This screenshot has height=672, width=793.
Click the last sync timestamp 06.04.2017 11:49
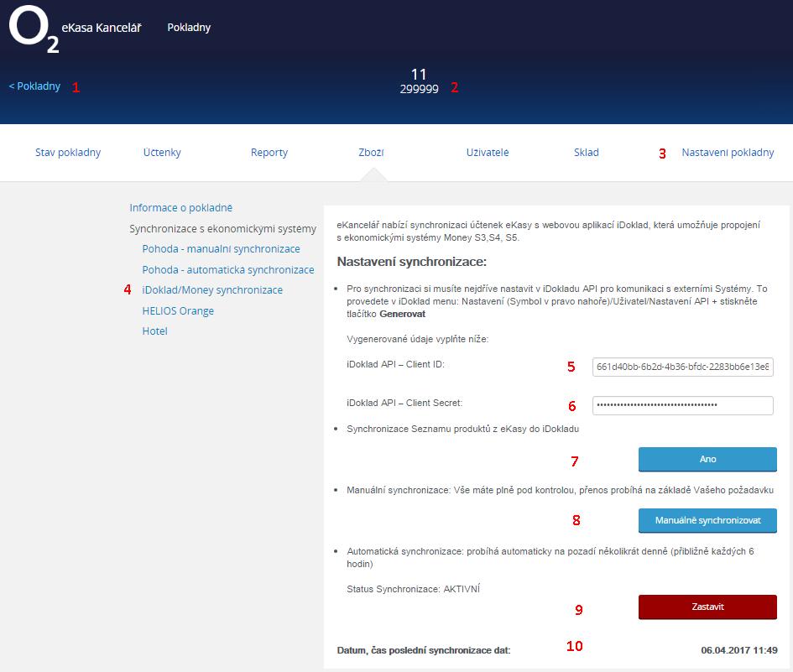[739, 650]
